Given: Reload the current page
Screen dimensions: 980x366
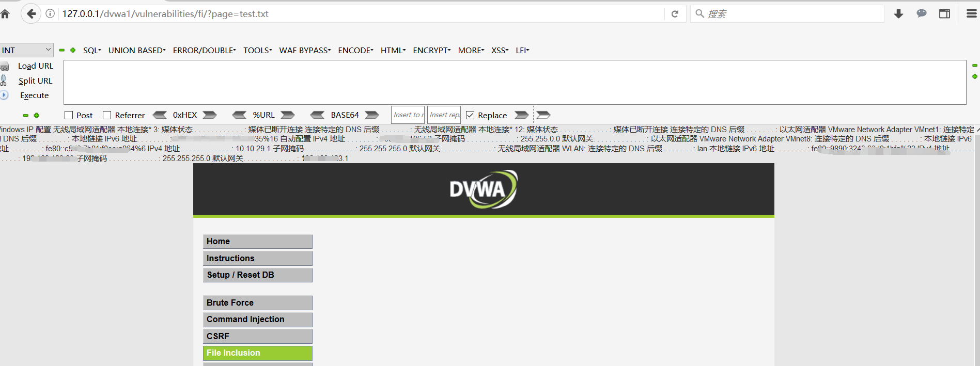Looking at the screenshot, I should 675,14.
